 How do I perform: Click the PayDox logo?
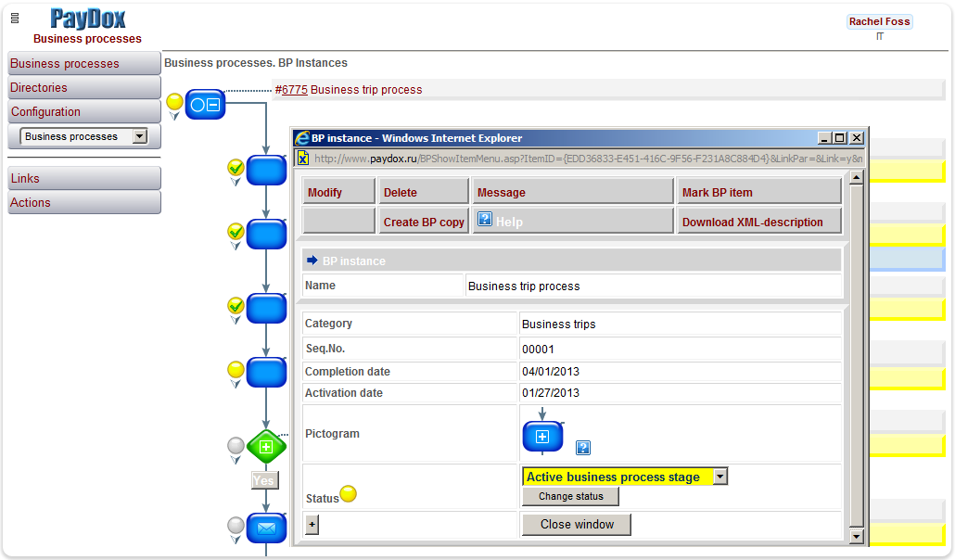coord(88,19)
